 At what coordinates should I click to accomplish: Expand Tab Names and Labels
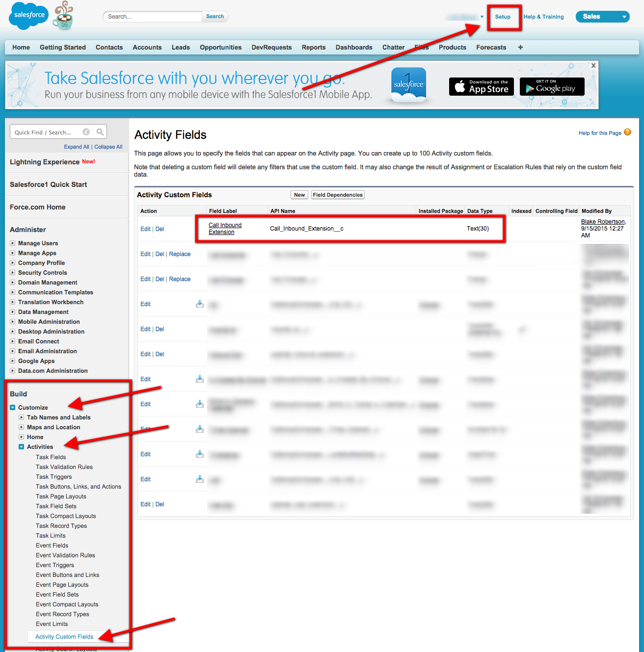(x=22, y=417)
